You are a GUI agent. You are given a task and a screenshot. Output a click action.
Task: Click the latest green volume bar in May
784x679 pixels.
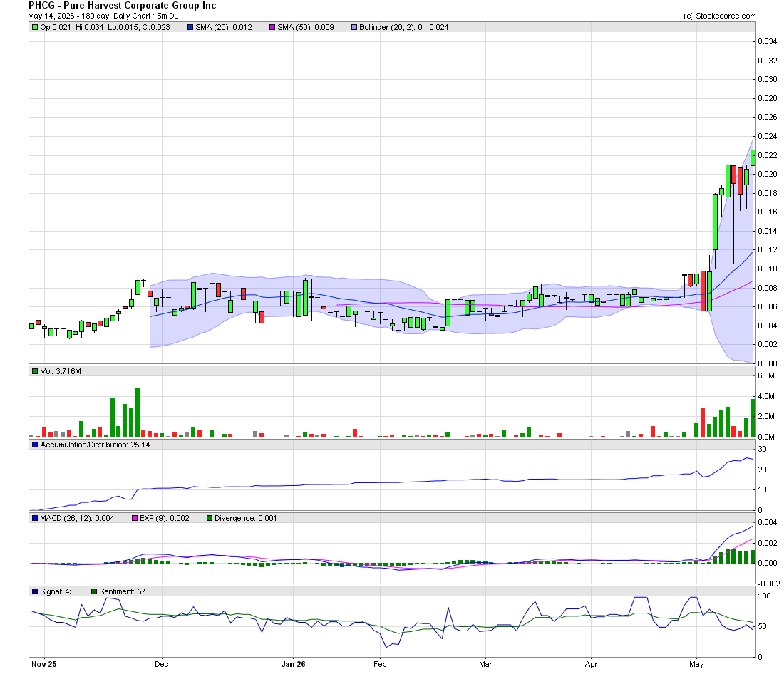click(x=753, y=418)
